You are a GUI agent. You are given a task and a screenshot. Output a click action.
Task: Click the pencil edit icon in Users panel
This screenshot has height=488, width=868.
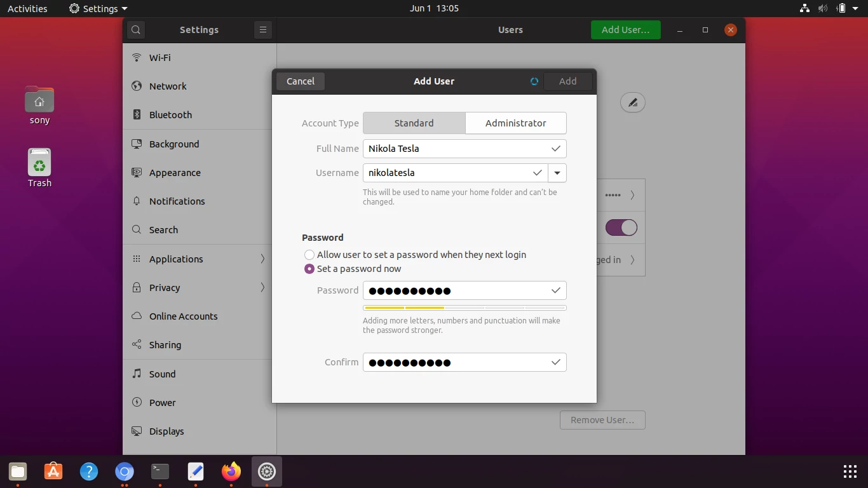click(632, 102)
